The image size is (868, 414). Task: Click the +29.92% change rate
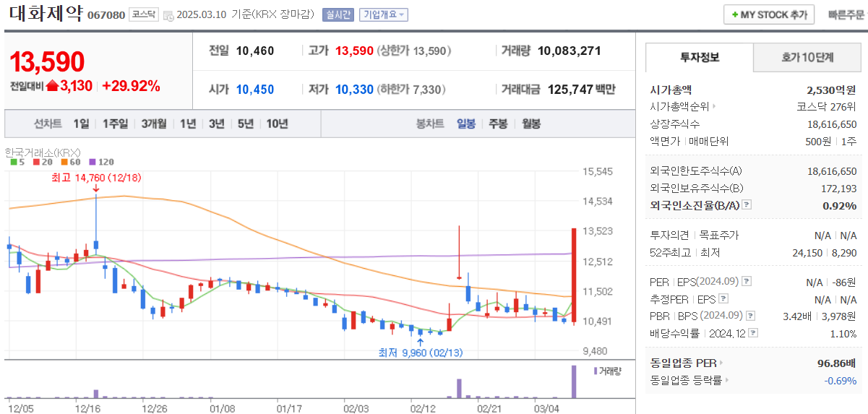pos(131,86)
